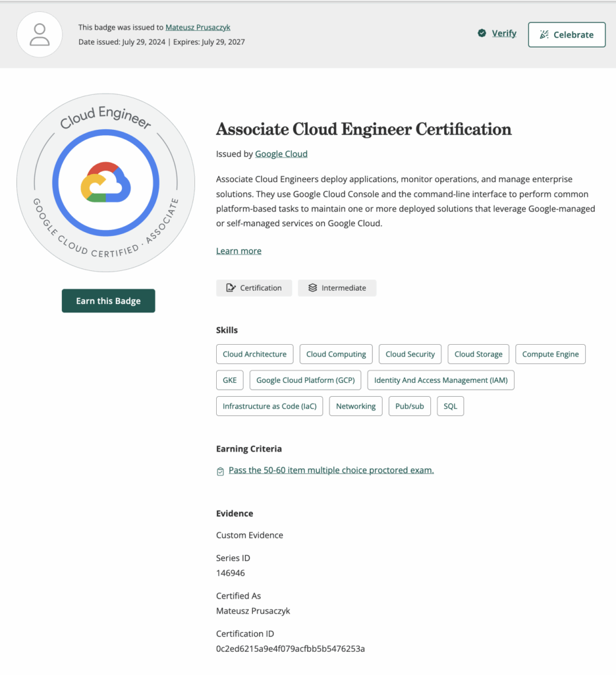Select the Identity And Access Management tag
616x675 pixels.
440,380
